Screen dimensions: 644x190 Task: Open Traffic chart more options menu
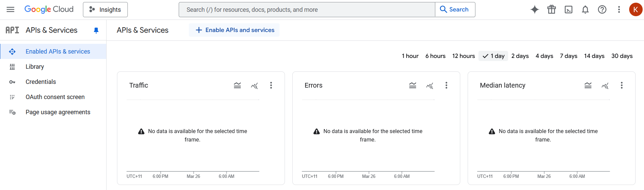click(271, 85)
